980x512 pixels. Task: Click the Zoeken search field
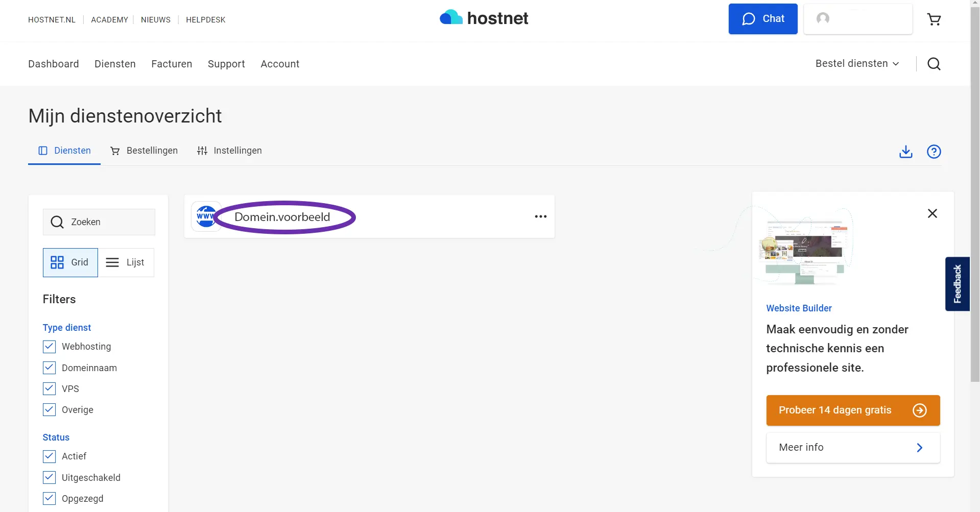coord(99,222)
